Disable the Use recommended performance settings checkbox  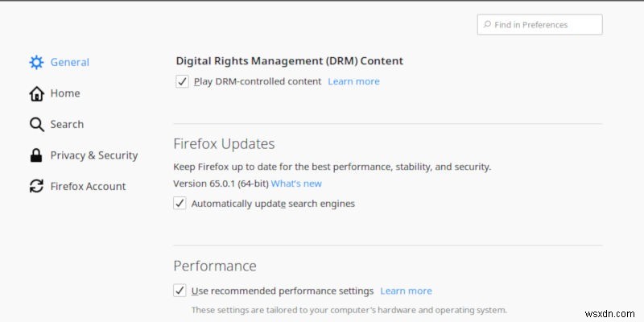pos(180,291)
